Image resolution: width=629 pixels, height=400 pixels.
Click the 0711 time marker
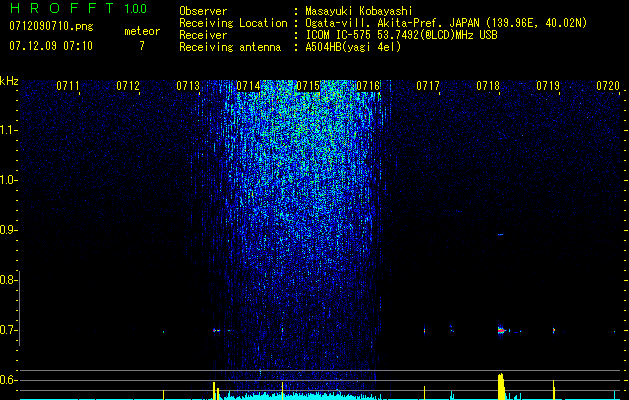[67, 86]
